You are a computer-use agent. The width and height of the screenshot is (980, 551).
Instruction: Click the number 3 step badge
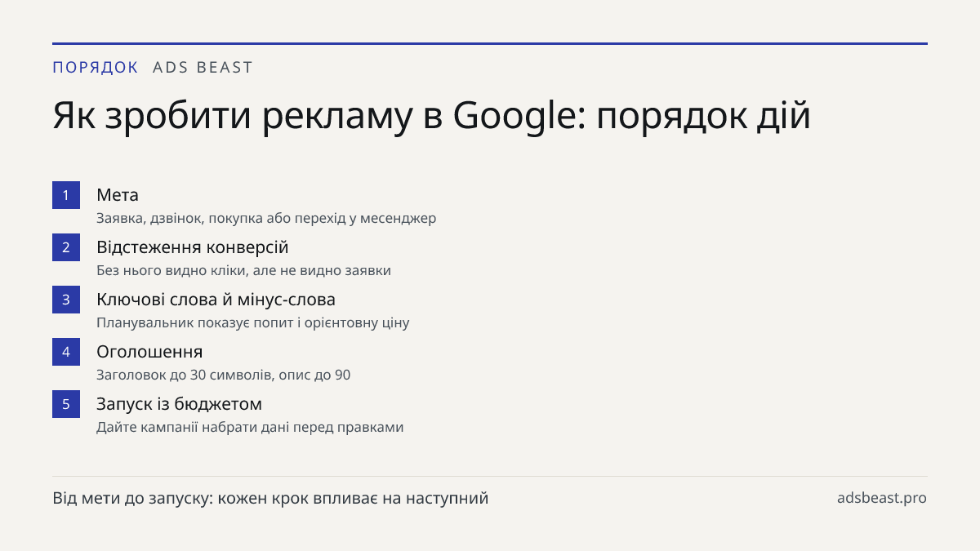66,300
